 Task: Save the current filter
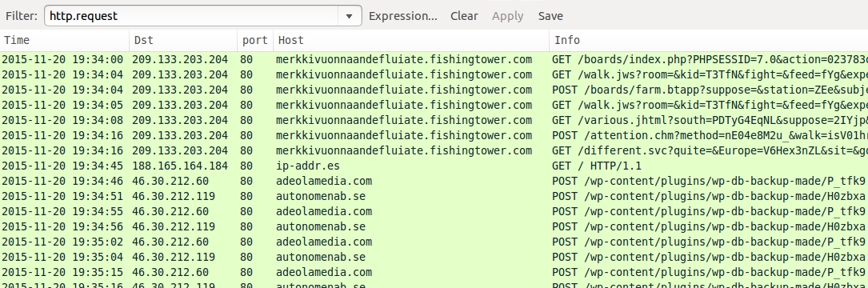pos(550,16)
